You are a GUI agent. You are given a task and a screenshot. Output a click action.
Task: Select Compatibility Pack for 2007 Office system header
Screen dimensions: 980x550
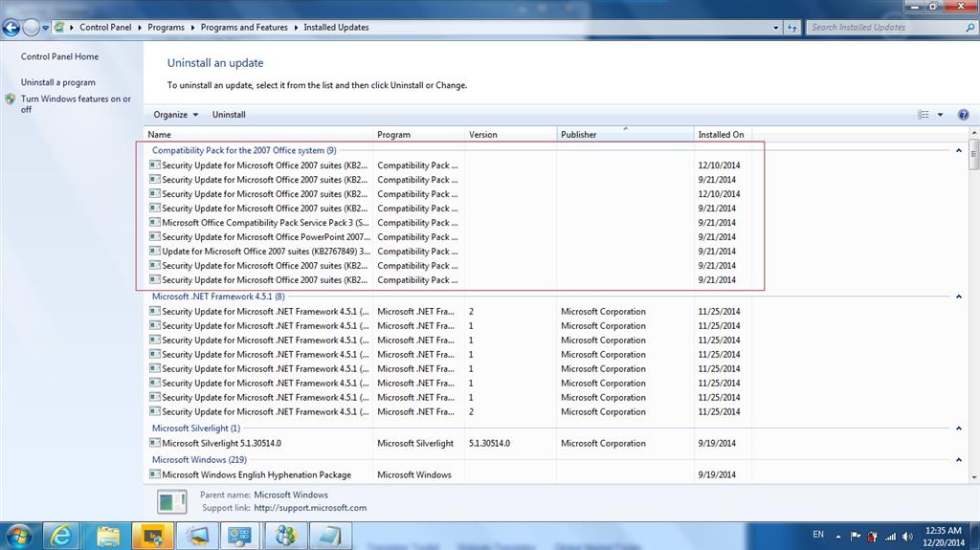pyautogui.click(x=244, y=150)
